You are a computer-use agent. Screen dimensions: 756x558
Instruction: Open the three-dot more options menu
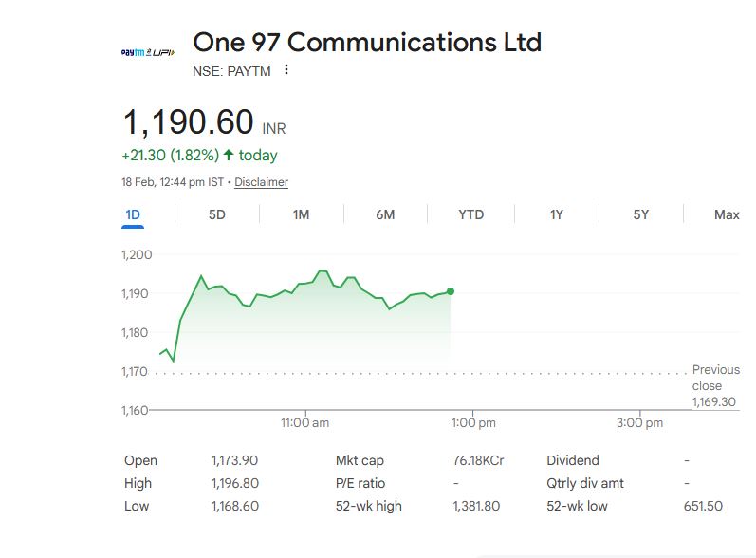pyautogui.click(x=286, y=69)
